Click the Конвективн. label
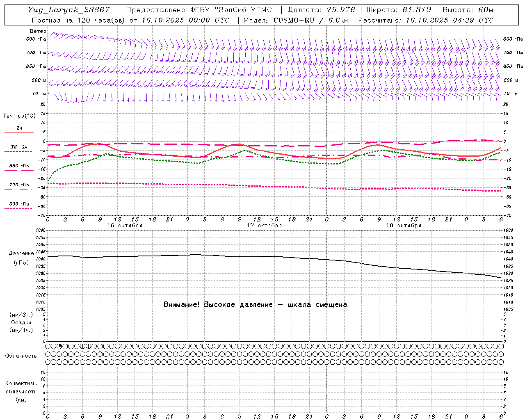This screenshot has height=420, width=525. point(21,383)
